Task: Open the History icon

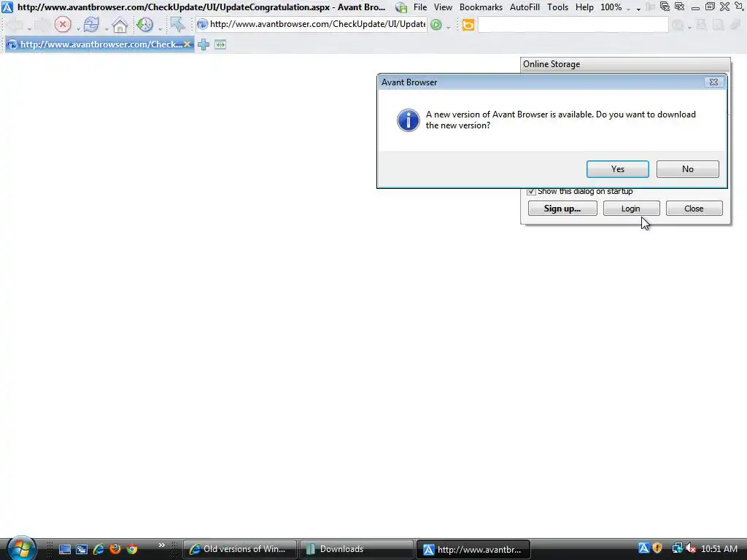Action: 145,24
